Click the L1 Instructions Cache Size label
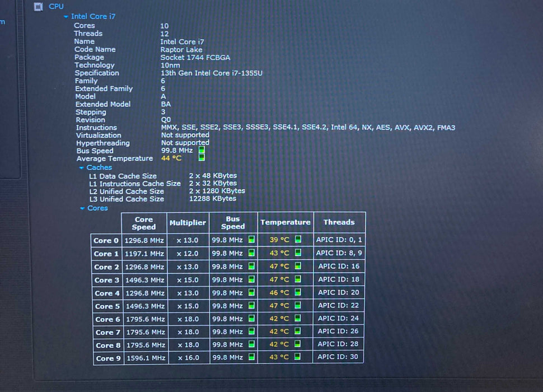Screen dimensions: 543x392 pyautogui.click(x=135, y=184)
